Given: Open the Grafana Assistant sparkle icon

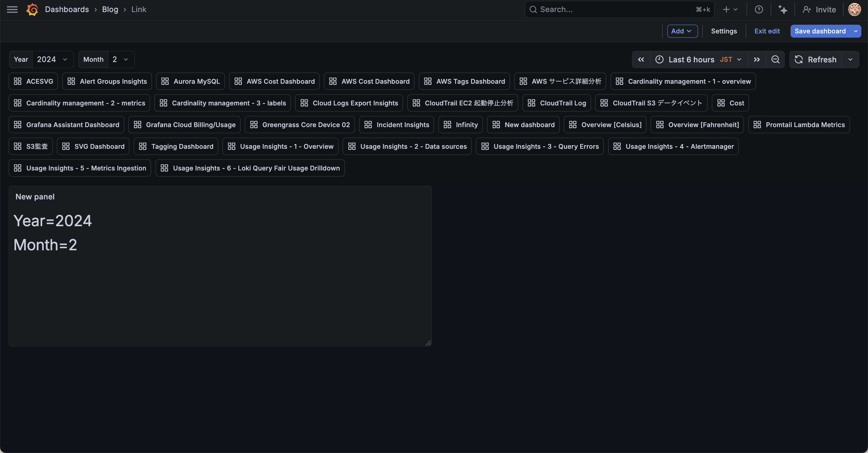Looking at the screenshot, I should click(782, 9).
